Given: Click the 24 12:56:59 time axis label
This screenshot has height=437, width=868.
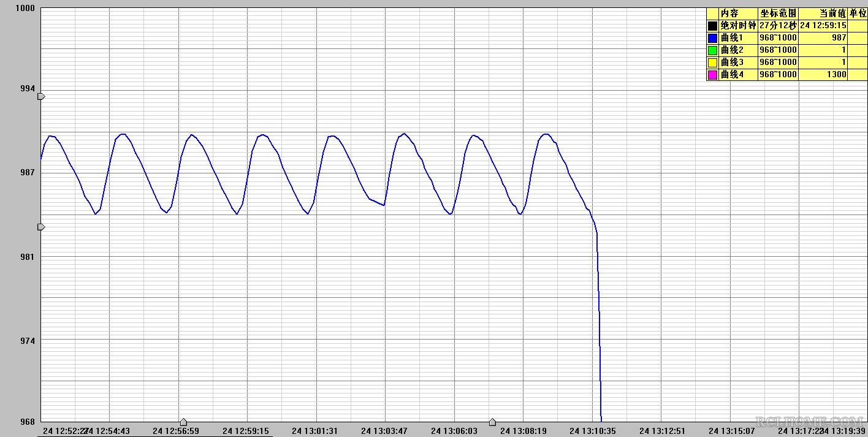Looking at the screenshot, I should tap(176, 431).
